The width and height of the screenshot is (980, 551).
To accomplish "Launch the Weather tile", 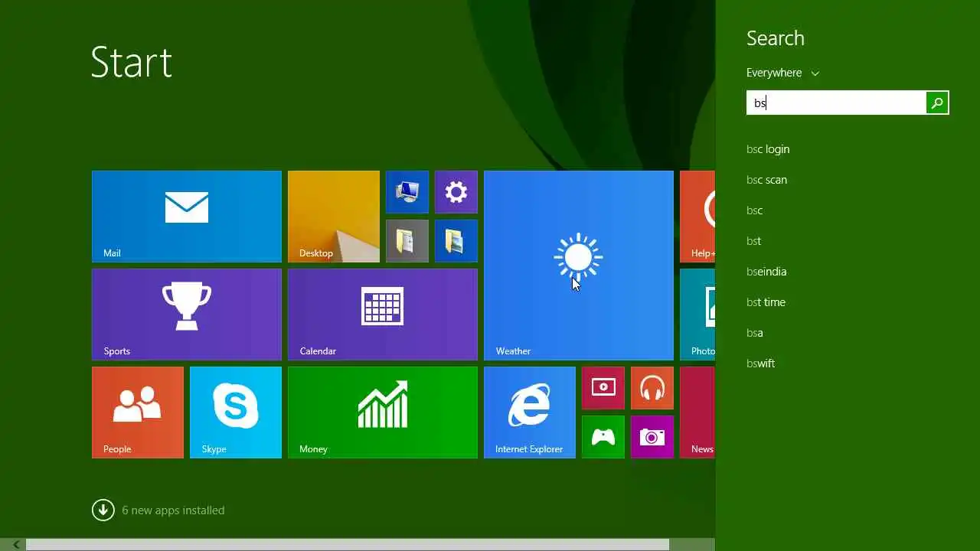I will coord(579,266).
